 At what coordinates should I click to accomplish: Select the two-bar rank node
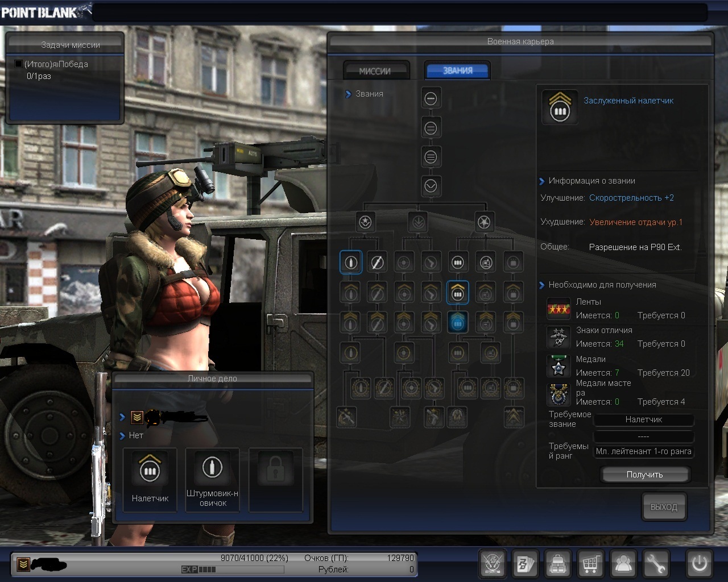(431, 128)
